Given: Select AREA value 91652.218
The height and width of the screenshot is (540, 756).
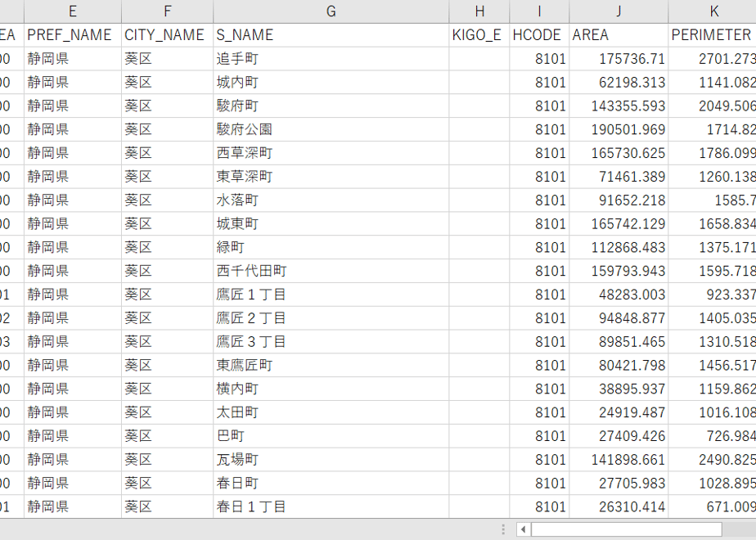Looking at the screenshot, I should (x=619, y=200).
